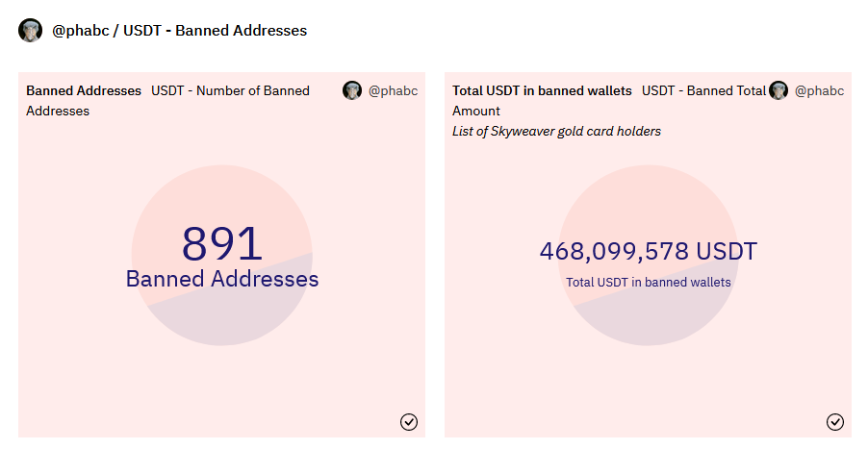Image resolution: width=868 pixels, height=449 pixels.
Task: Open @phabc in the Total USDT panel
Action: [x=819, y=91]
